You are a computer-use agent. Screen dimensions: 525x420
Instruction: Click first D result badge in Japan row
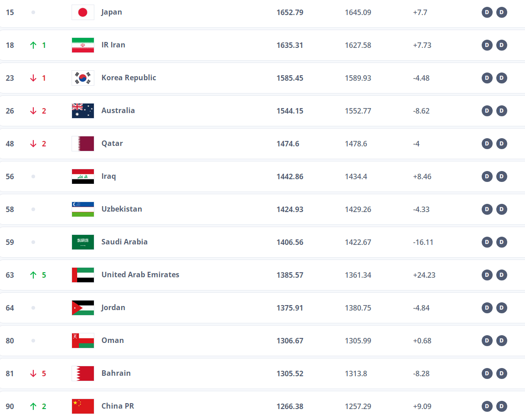click(487, 12)
